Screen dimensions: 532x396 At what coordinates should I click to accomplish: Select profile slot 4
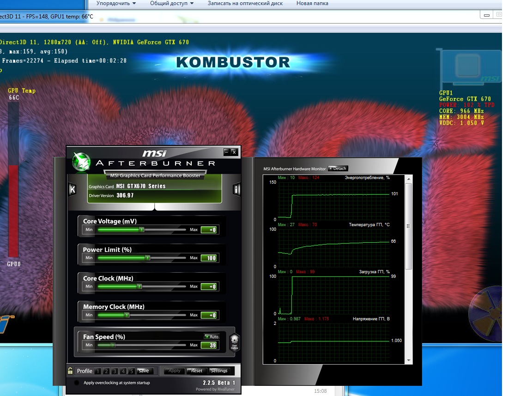tap(123, 371)
